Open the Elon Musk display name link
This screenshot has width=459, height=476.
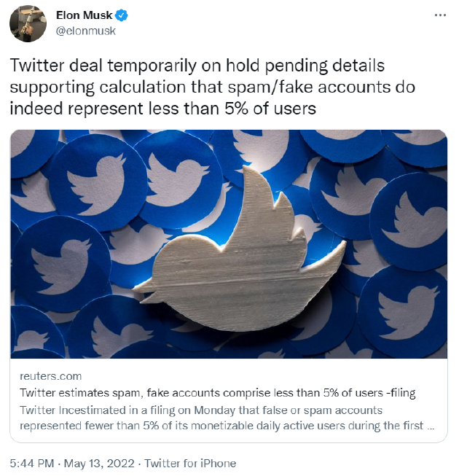click(84, 15)
